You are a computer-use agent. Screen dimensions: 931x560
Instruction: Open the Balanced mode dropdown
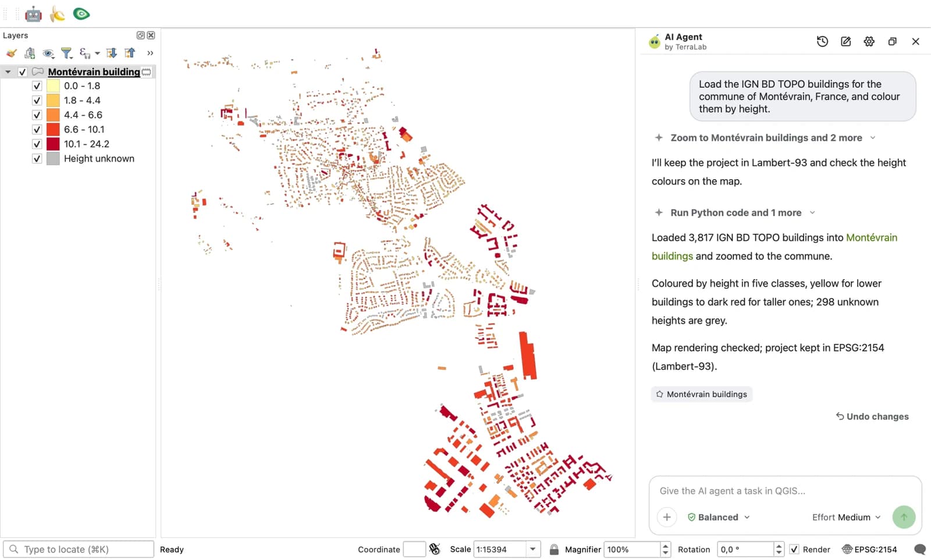(x=719, y=517)
